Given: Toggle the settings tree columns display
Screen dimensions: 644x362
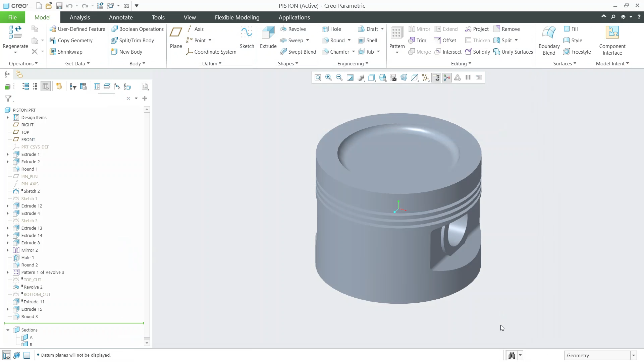Looking at the screenshot, I should (45, 86).
